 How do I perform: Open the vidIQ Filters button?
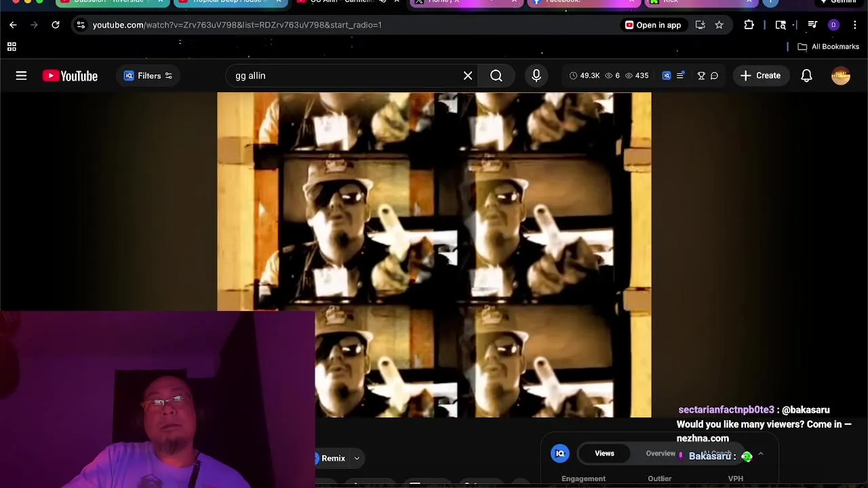[148, 76]
